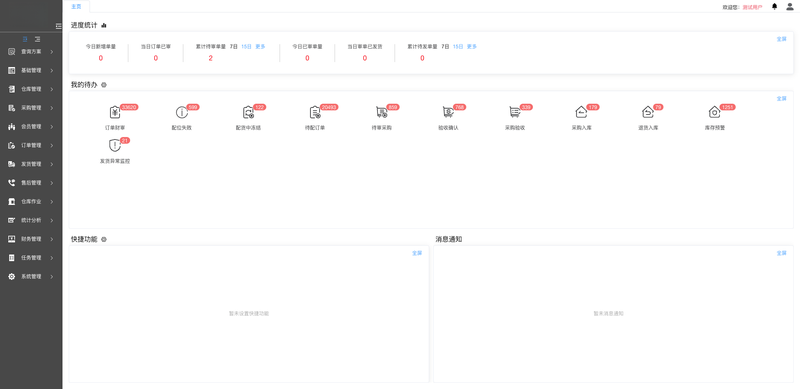Viewport: 800px width, 389px height.
Task: Select 15日 for 累计待审单量
Action: tap(246, 46)
